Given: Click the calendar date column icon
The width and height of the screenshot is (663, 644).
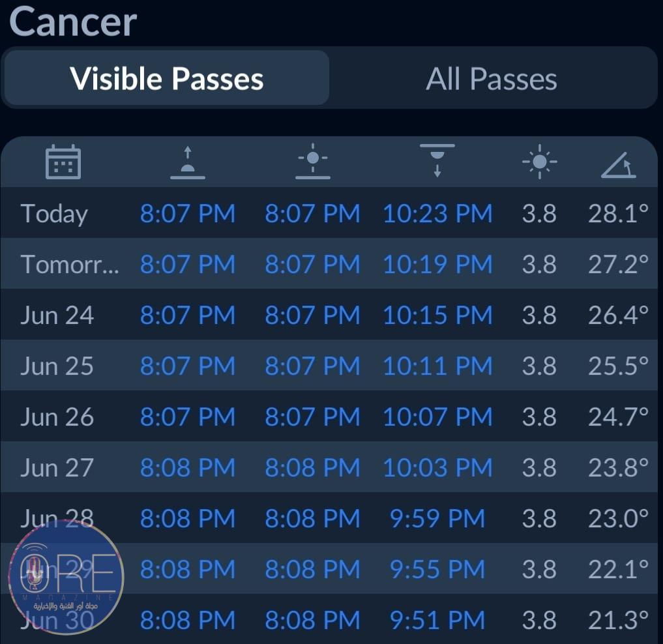Looking at the screenshot, I should click(63, 162).
